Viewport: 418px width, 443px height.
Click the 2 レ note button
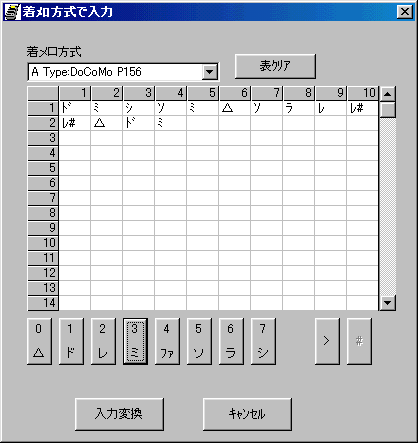[103, 341]
